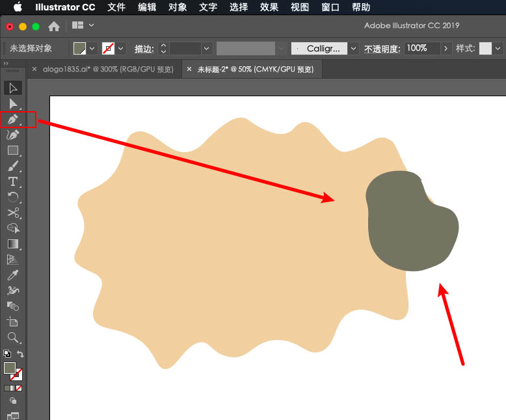Screen dimensions: 506x420
Task: Expand the toolbar double-arrow toggle
Action: (x=6, y=64)
